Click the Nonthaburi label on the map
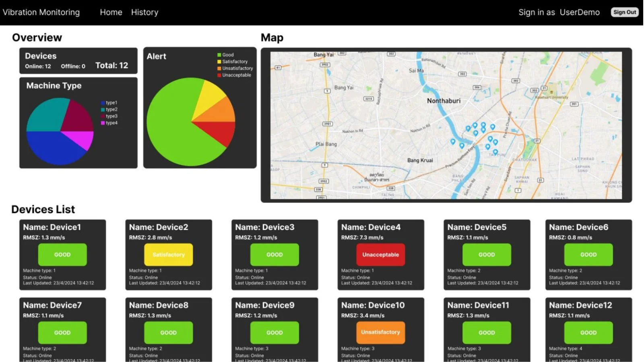644x362 pixels. pos(444,101)
